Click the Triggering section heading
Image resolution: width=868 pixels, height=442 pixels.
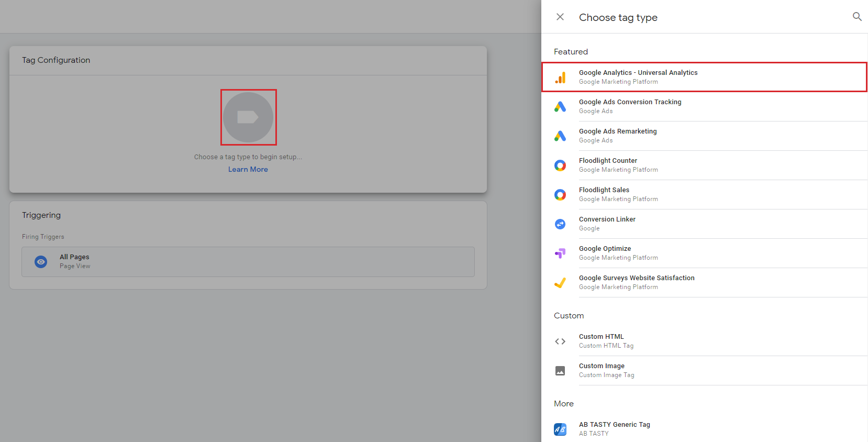tap(41, 215)
